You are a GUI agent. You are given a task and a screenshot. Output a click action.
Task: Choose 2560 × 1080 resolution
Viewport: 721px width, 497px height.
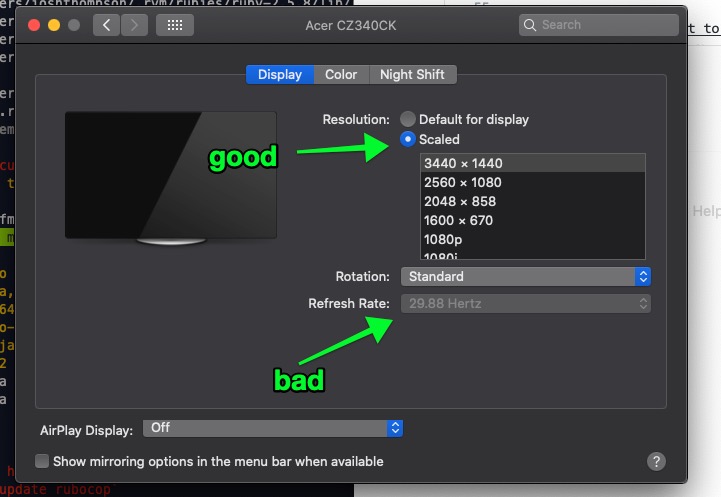pyautogui.click(x=463, y=182)
